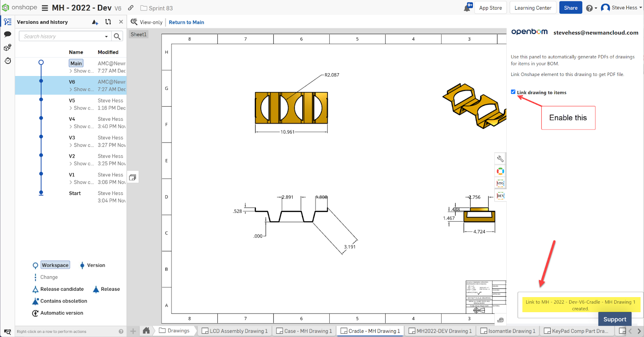This screenshot has height=337, width=644.
Task: Open the colorful ring app icon
Action: pyautogui.click(x=500, y=171)
